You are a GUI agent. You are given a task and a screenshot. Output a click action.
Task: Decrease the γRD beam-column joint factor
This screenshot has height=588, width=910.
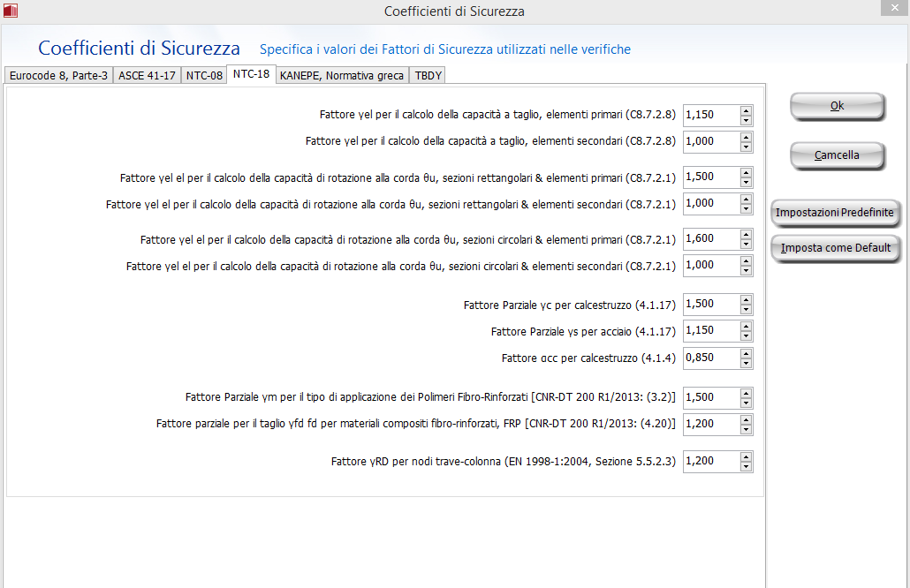click(747, 466)
